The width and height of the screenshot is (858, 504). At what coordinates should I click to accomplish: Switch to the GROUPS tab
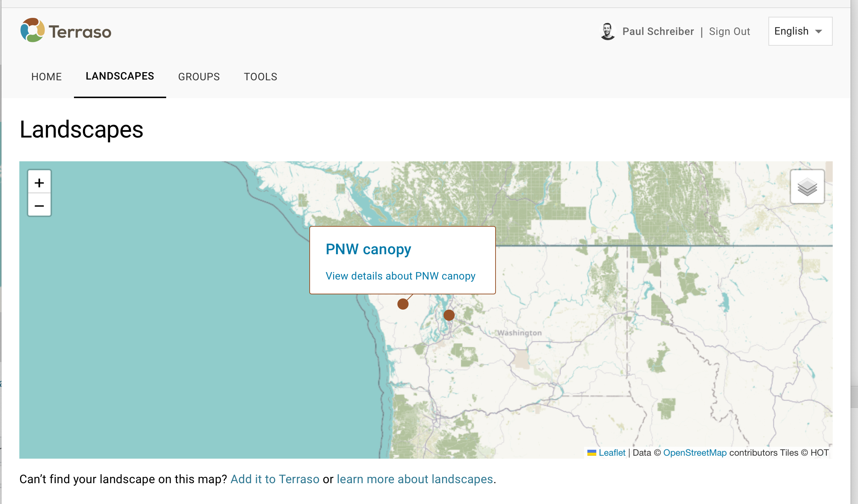[199, 77]
